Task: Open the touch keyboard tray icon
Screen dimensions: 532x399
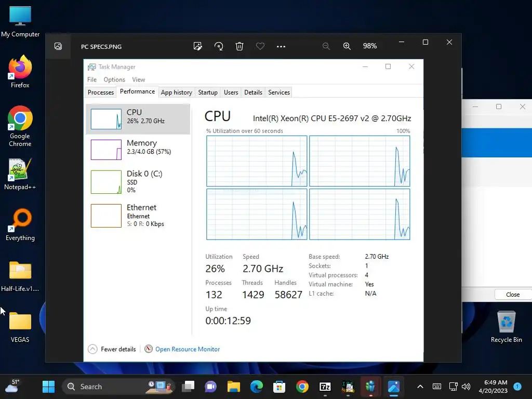Action: (437, 387)
